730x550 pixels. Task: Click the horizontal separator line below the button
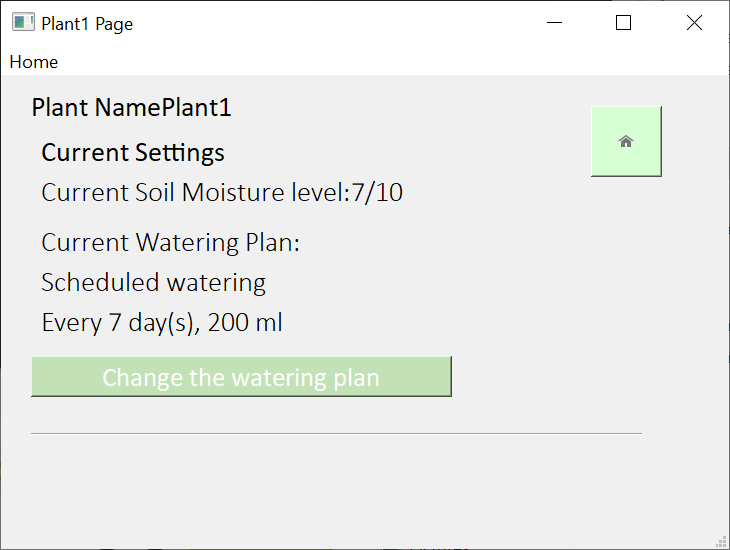coord(336,434)
